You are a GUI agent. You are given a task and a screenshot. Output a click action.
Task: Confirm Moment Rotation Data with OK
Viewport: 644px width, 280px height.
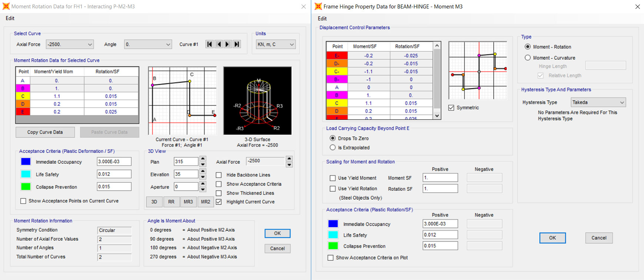[278, 233]
